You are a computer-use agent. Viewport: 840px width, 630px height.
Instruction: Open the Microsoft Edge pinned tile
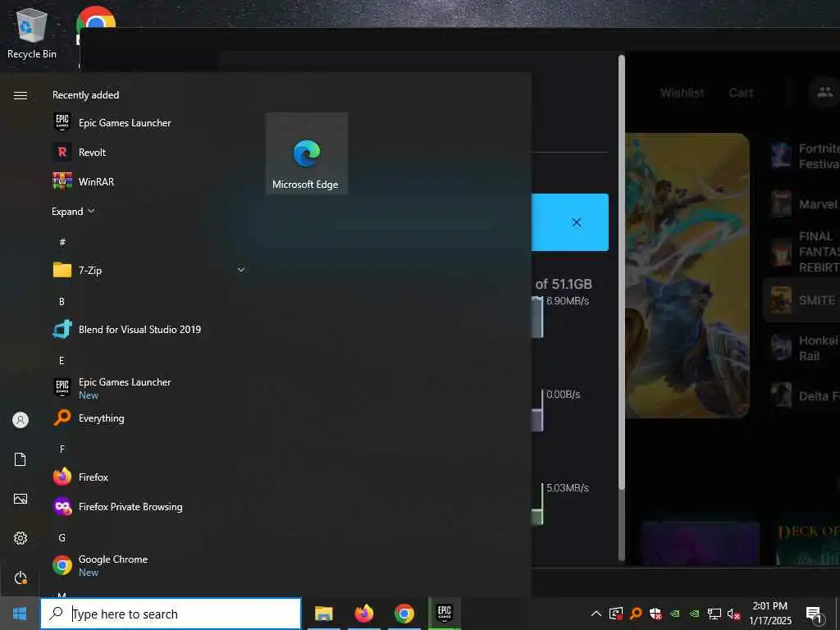307,153
